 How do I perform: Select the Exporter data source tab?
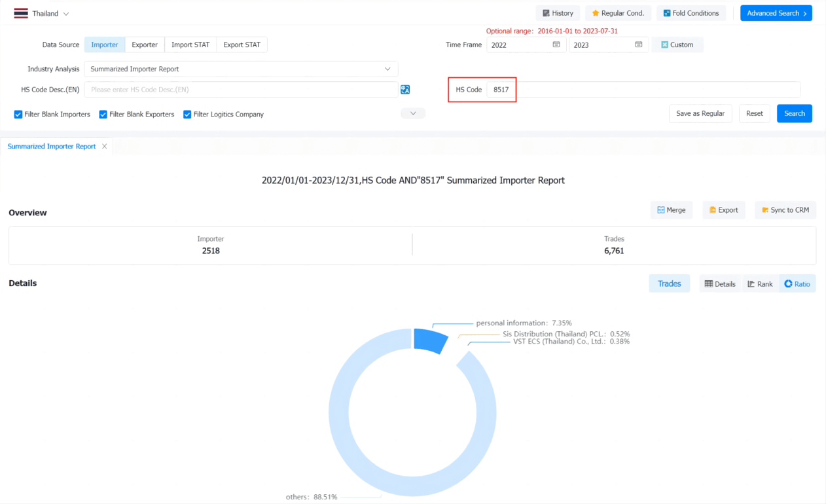tap(145, 45)
